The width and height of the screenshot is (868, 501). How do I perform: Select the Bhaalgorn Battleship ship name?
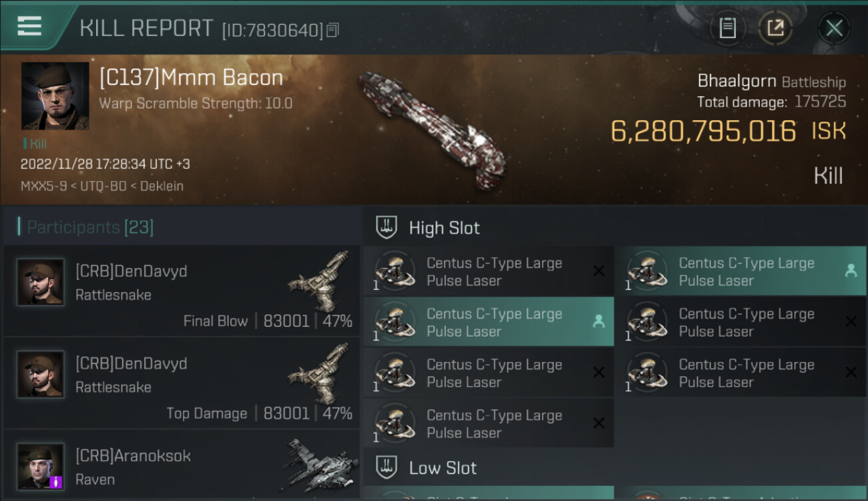tap(771, 81)
